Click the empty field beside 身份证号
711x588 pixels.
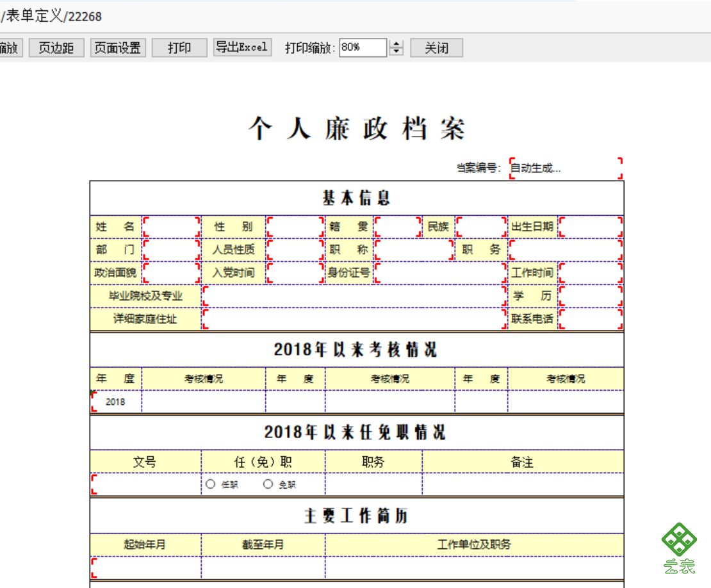pos(440,273)
